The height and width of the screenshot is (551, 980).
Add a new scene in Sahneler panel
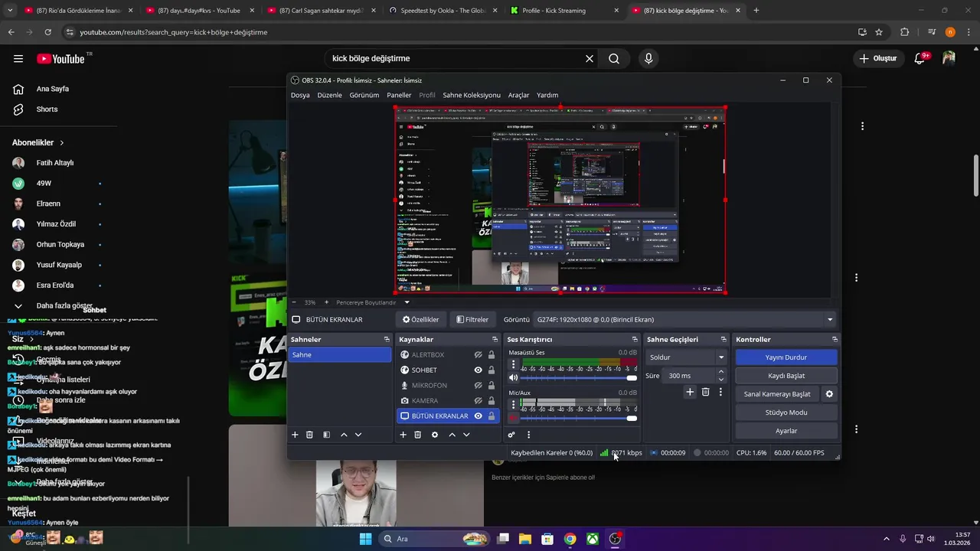click(295, 435)
